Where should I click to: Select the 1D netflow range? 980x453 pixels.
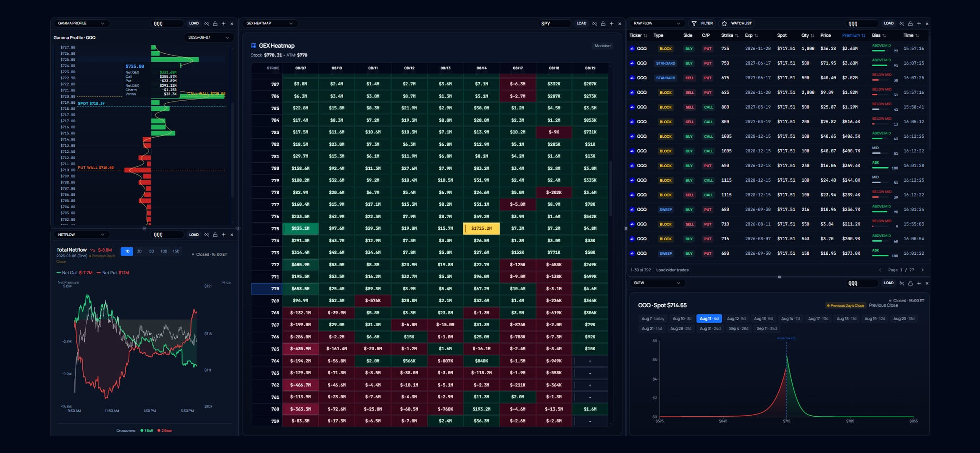click(127, 252)
